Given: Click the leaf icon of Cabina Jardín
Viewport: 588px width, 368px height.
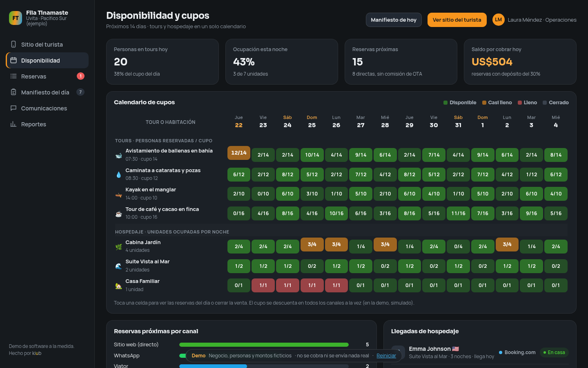Looking at the screenshot, I should click(118, 247).
